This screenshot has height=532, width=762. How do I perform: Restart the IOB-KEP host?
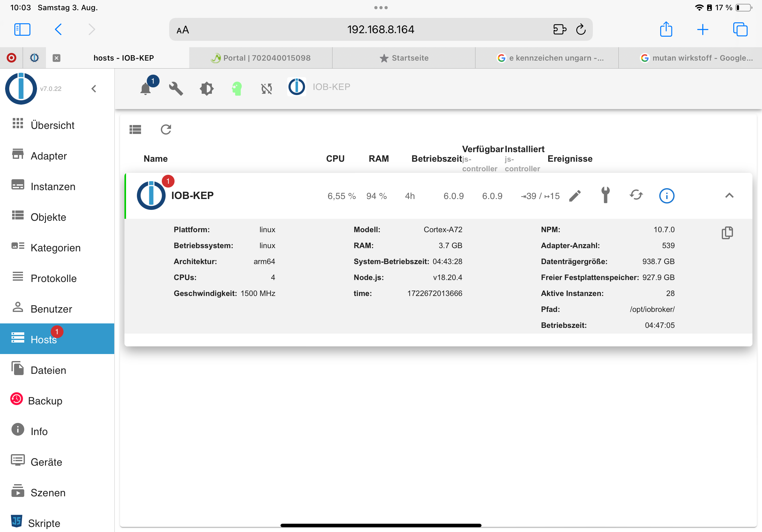636,195
